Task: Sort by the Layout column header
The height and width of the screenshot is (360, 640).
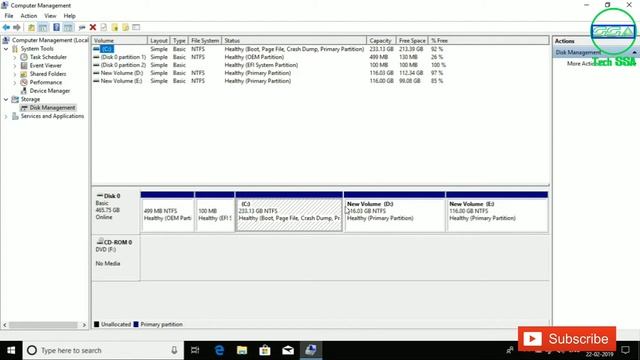Action: (158, 40)
